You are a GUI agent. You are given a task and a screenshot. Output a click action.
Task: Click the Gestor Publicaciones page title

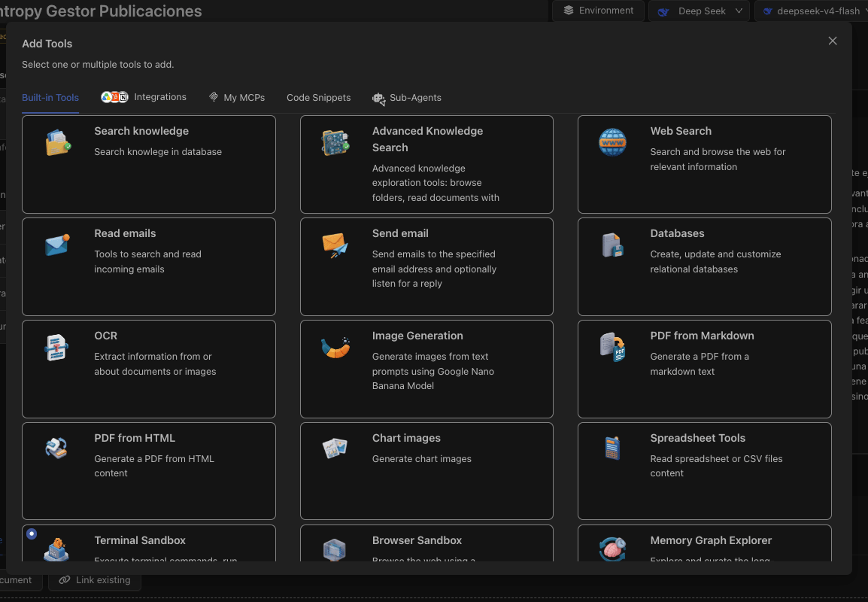(x=101, y=11)
